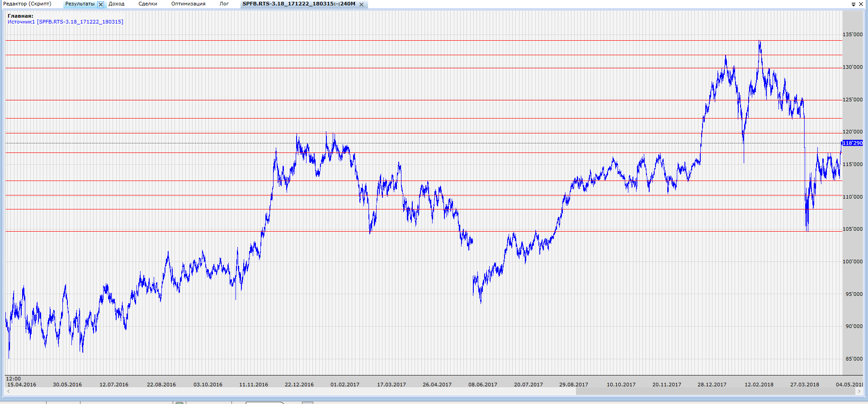Go to the Оптимизация tab
Image resolution: width=868 pixels, height=404 pixels.
188,4
